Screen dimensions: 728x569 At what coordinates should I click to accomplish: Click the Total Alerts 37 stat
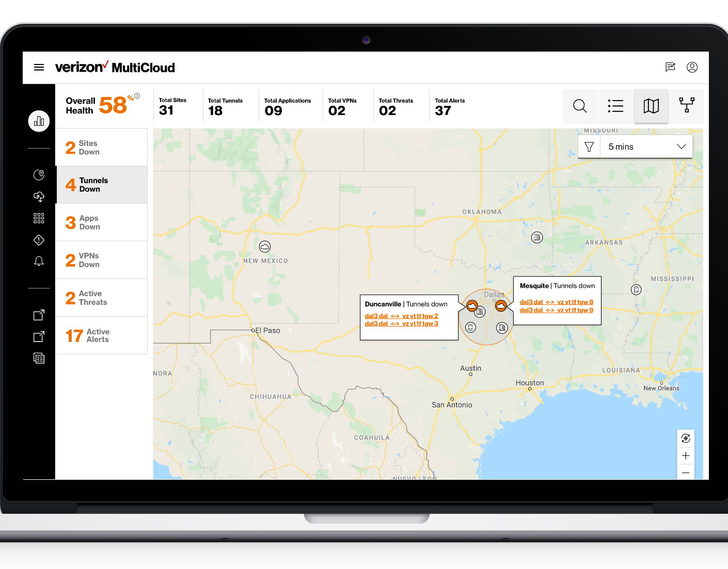(x=450, y=106)
